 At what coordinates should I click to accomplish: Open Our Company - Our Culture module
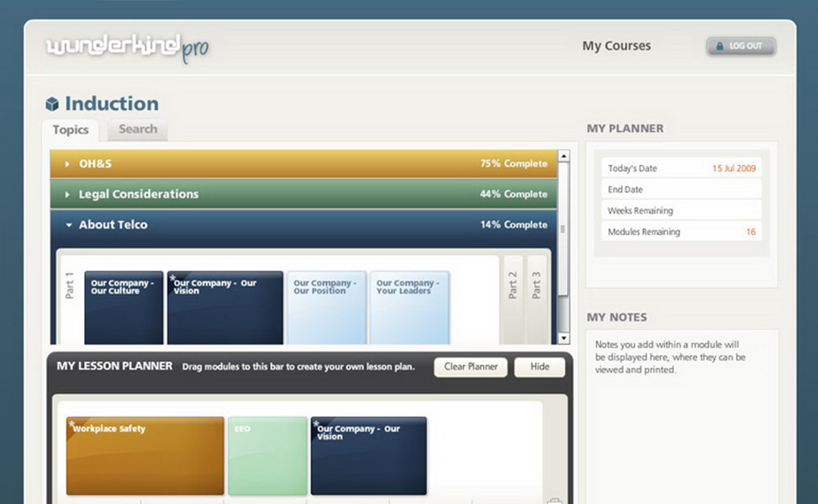pos(124,307)
